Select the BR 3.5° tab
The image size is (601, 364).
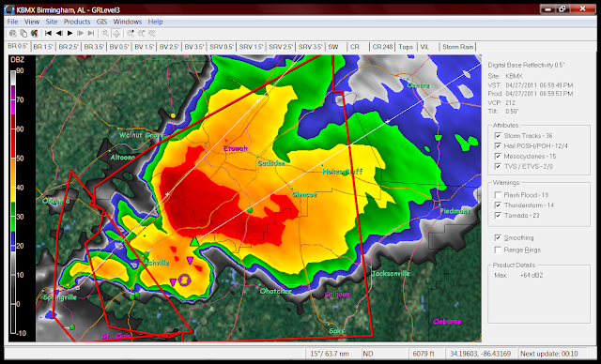[94, 47]
